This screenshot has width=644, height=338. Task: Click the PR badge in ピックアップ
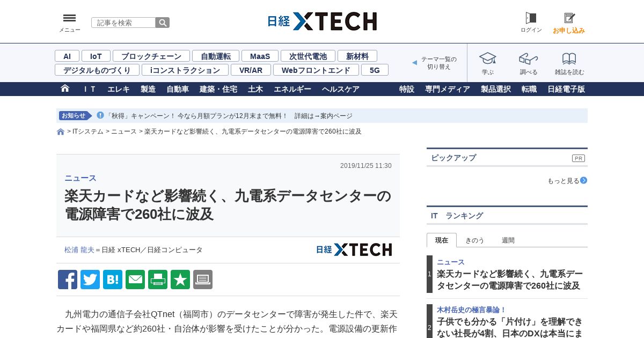coord(579,158)
